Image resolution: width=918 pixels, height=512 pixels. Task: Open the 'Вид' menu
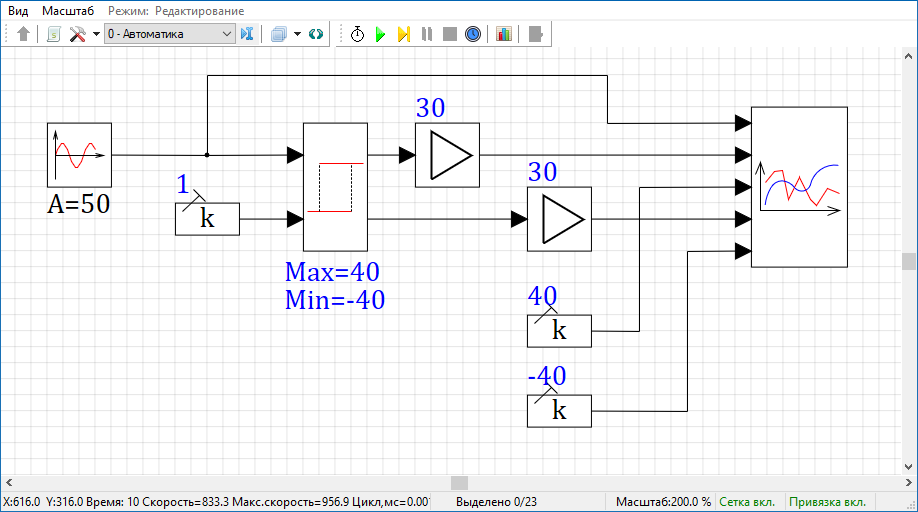(18, 10)
